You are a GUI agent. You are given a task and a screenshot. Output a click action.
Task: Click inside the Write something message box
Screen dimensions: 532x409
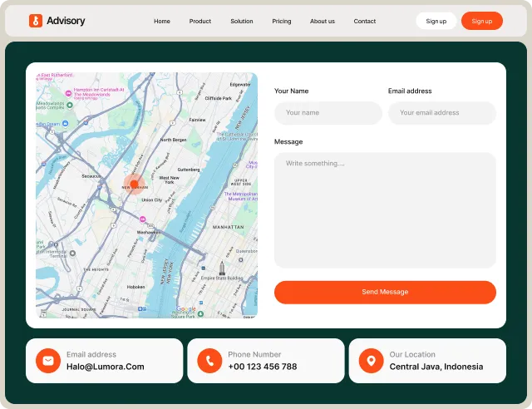pos(385,210)
